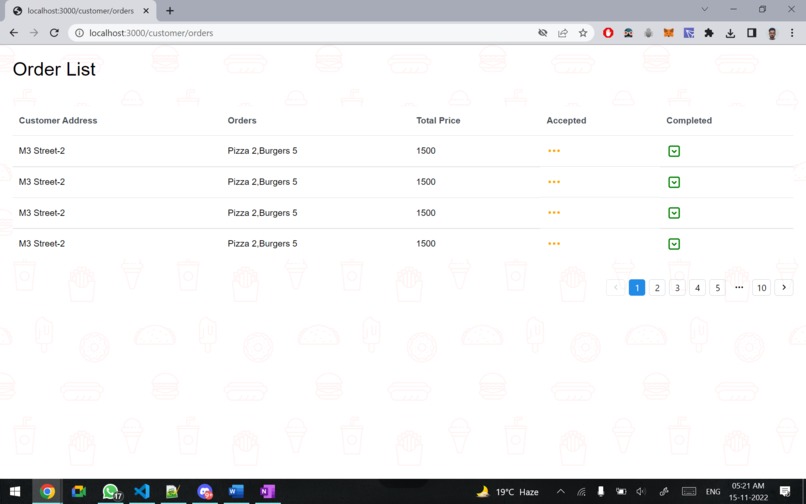Image resolution: width=806 pixels, height=504 pixels.
Task: Open the Windows Start menu
Action: click(15, 491)
